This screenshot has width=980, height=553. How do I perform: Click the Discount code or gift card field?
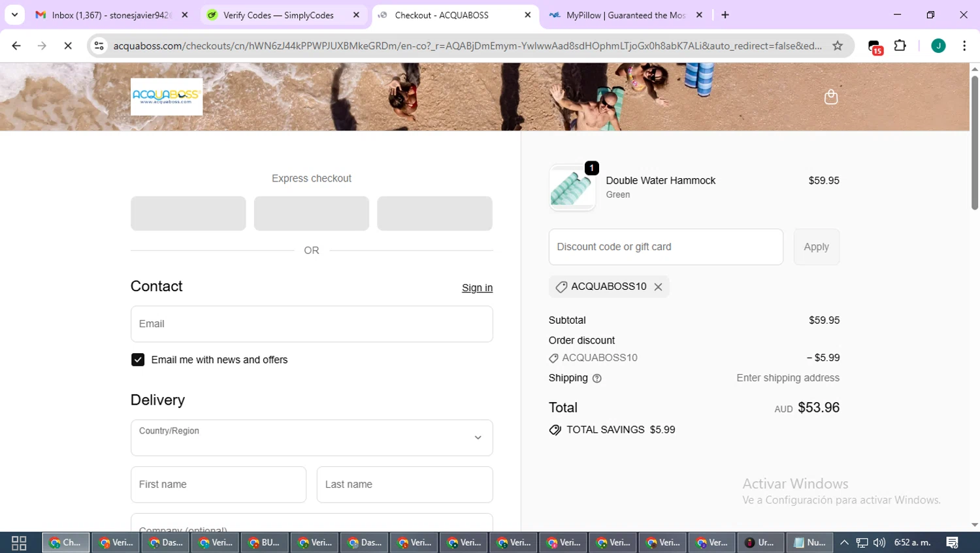(x=666, y=247)
